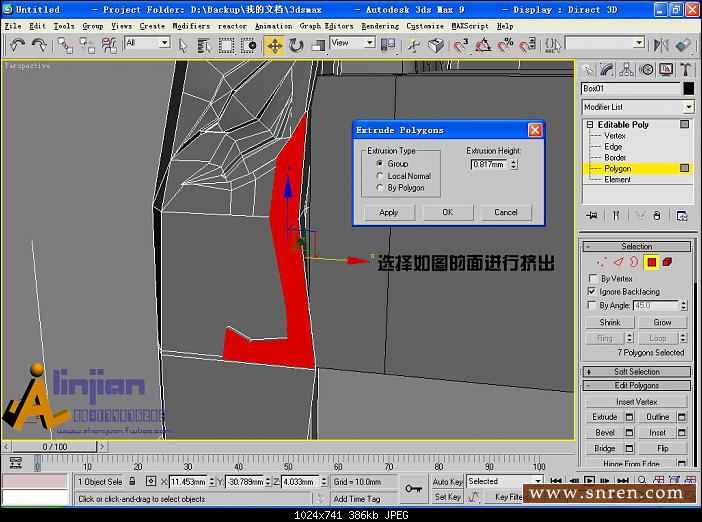Image resolution: width=702 pixels, height=522 pixels.
Task: Click Apply in Extrude Polygons dialog
Action: [x=389, y=212]
